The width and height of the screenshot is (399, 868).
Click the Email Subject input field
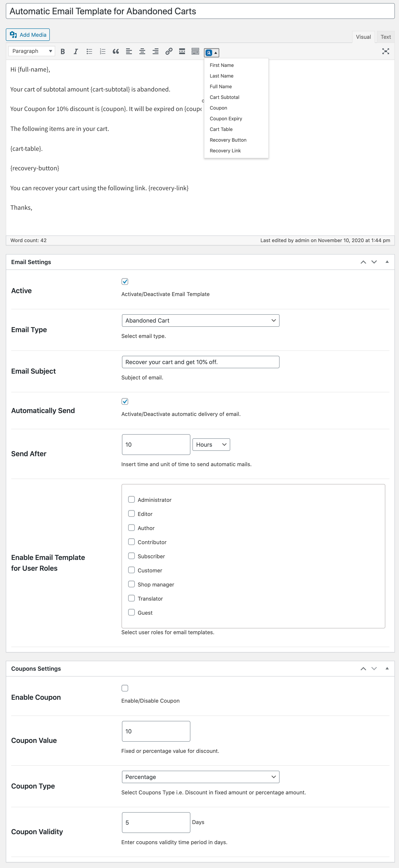click(x=200, y=362)
